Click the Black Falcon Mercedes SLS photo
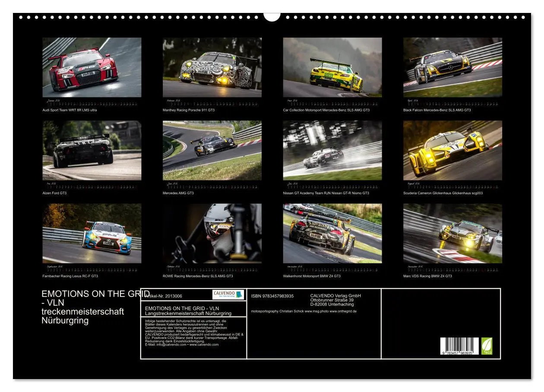Image resolution: width=544 pixels, height=392 pixels. click(452, 67)
